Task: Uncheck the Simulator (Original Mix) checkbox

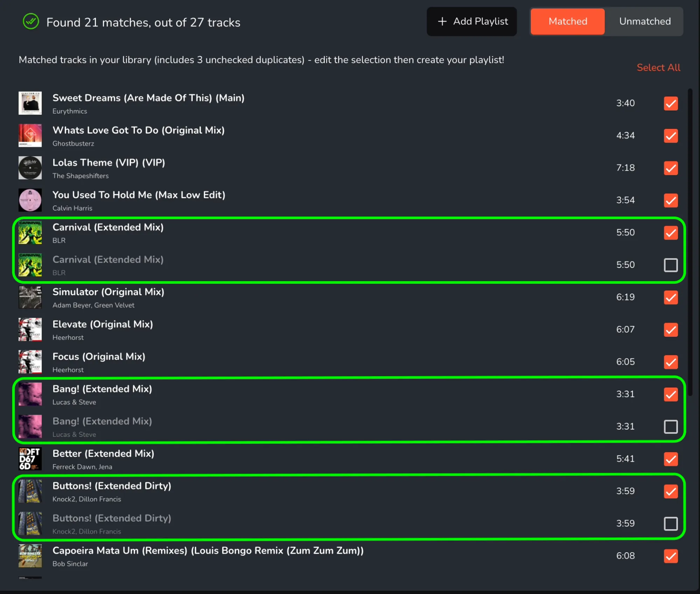Action: click(671, 297)
